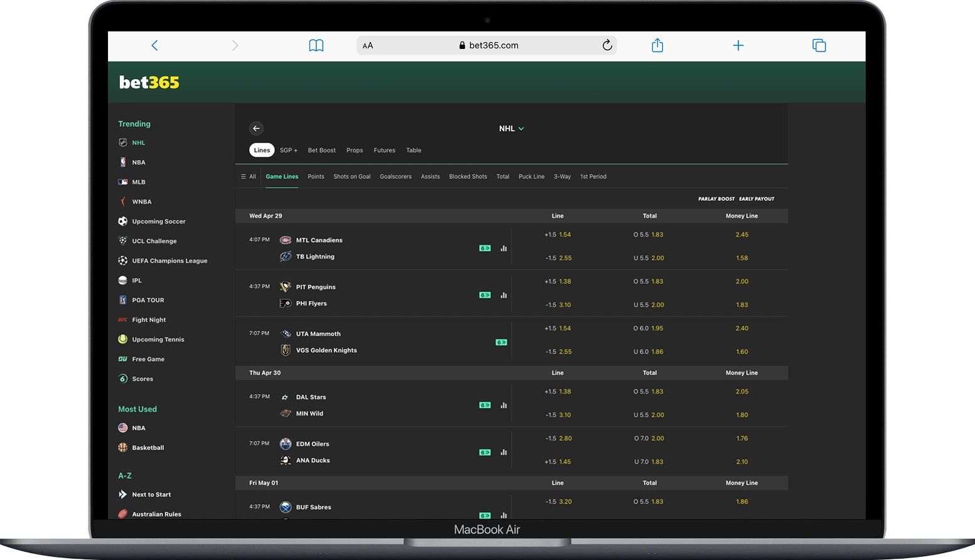Viewport: 975px width, 560px height.
Task: Open the stats icon for EDM Oilers game
Action: 504,452
